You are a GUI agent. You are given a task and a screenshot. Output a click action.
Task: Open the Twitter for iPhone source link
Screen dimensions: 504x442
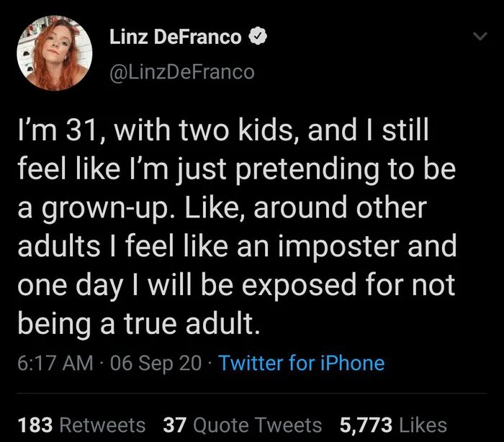click(301, 364)
